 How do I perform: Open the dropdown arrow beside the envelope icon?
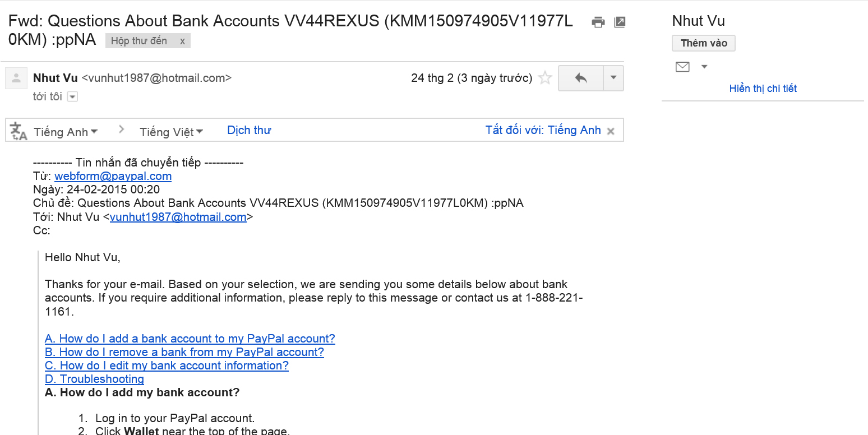705,67
